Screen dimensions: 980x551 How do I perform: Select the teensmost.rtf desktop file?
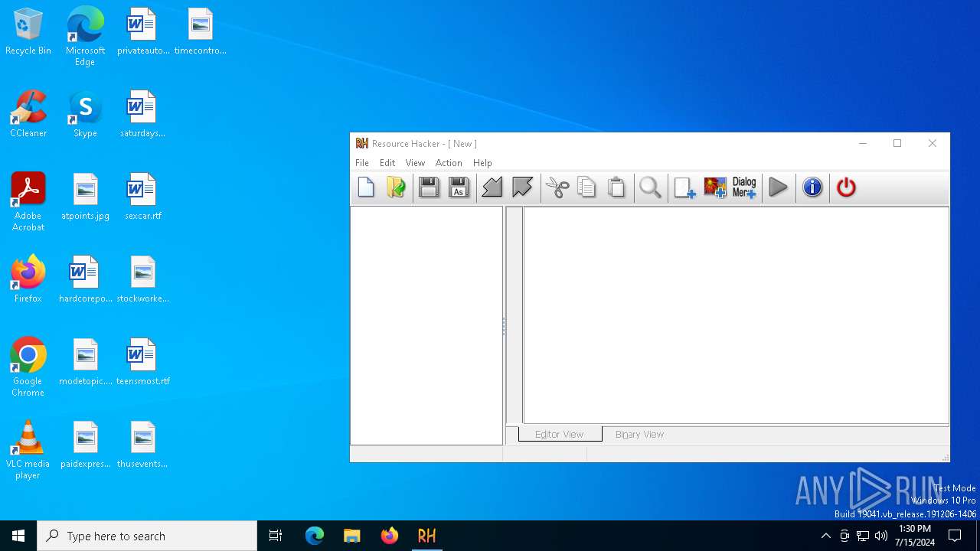click(142, 363)
